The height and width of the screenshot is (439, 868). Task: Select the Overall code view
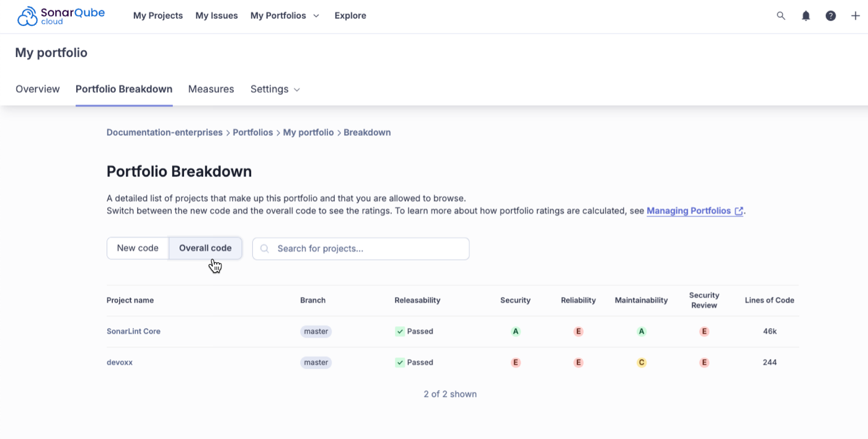click(x=205, y=247)
